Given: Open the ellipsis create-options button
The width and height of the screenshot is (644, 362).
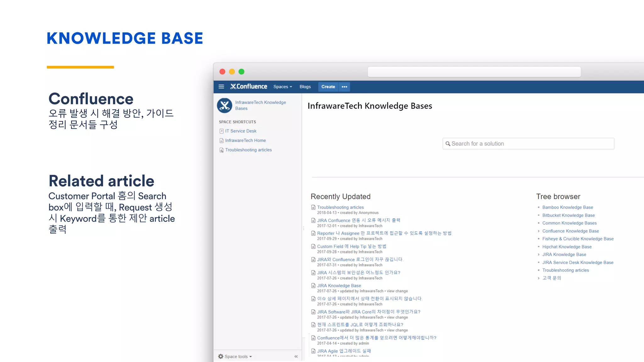Looking at the screenshot, I should tap(344, 87).
